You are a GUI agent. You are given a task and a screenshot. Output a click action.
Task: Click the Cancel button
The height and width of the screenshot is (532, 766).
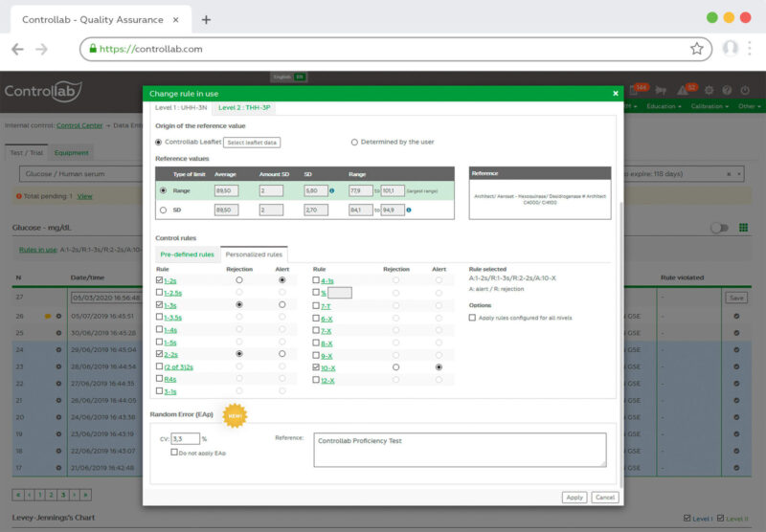click(x=605, y=498)
